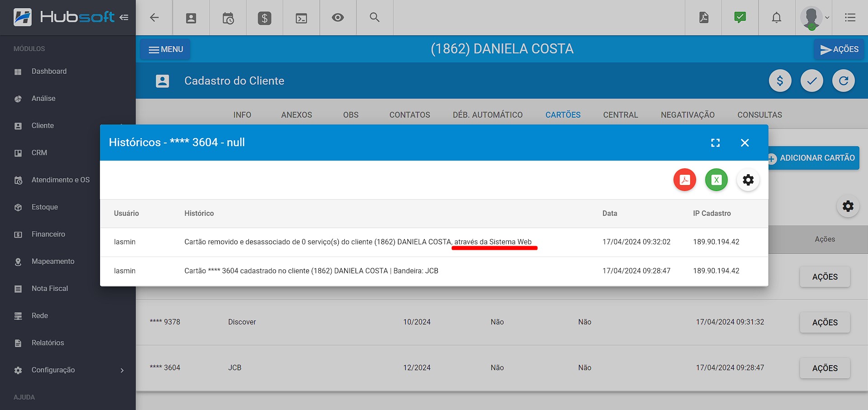
Task: Open the terminal console toolbar icon
Action: coord(301,18)
